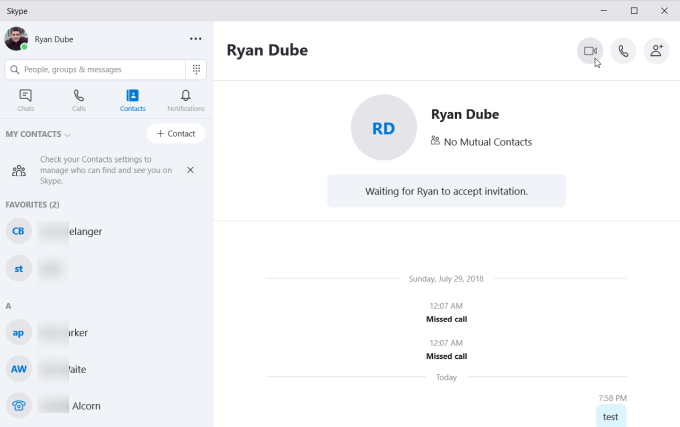
Task: Click the add Contact button
Action: 176,134
